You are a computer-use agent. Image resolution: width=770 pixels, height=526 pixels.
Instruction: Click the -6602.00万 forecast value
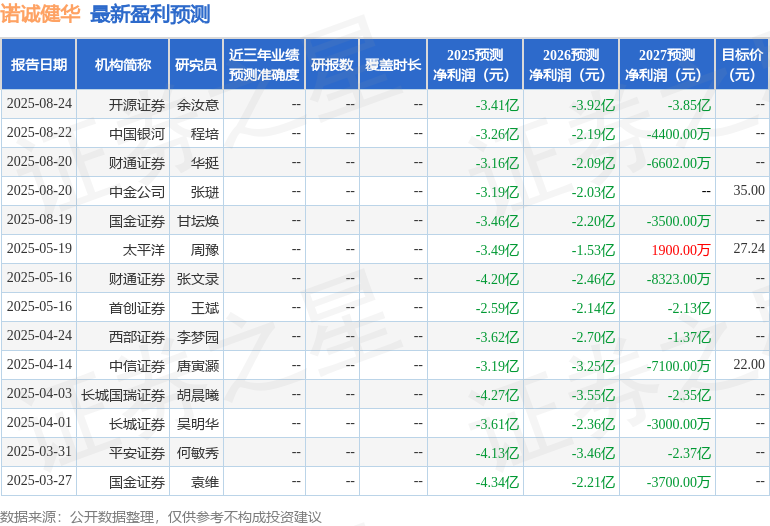click(679, 163)
